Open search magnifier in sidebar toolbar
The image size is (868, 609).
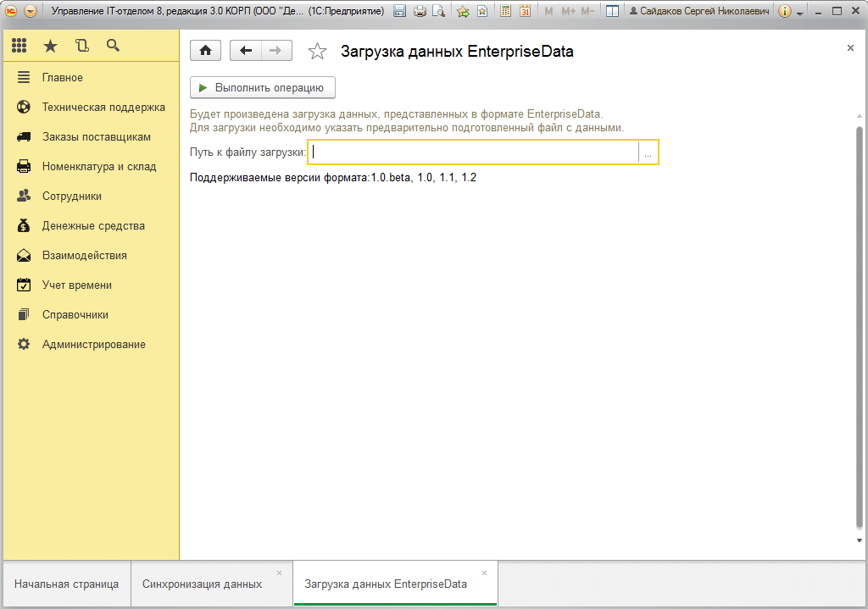(113, 46)
